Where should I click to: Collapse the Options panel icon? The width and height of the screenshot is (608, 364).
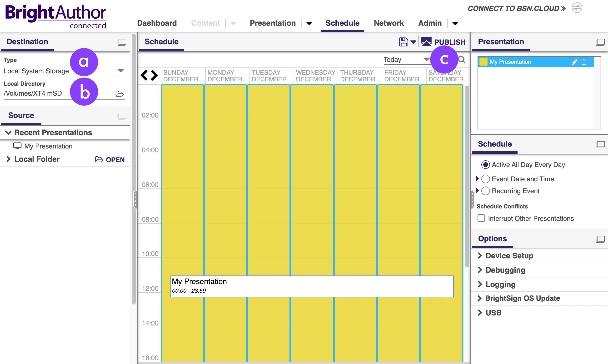click(x=600, y=239)
